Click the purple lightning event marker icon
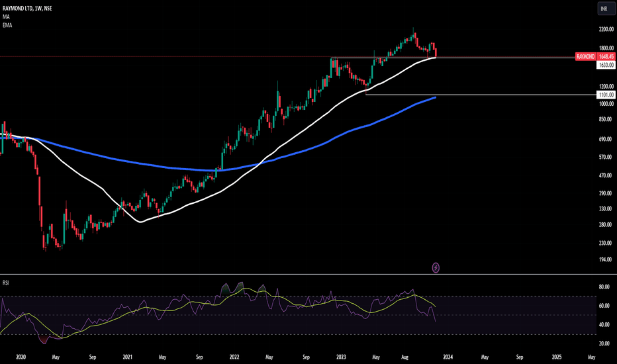This screenshot has height=364, width=617. click(436, 268)
